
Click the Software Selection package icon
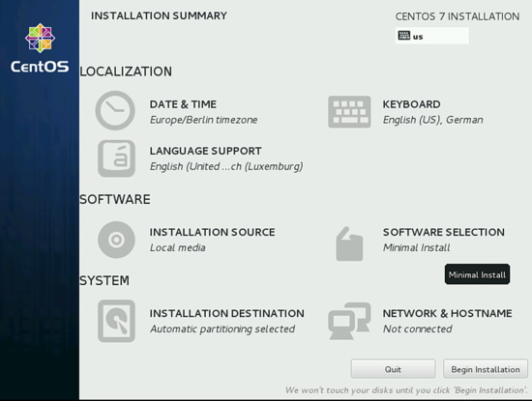tap(349, 243)
